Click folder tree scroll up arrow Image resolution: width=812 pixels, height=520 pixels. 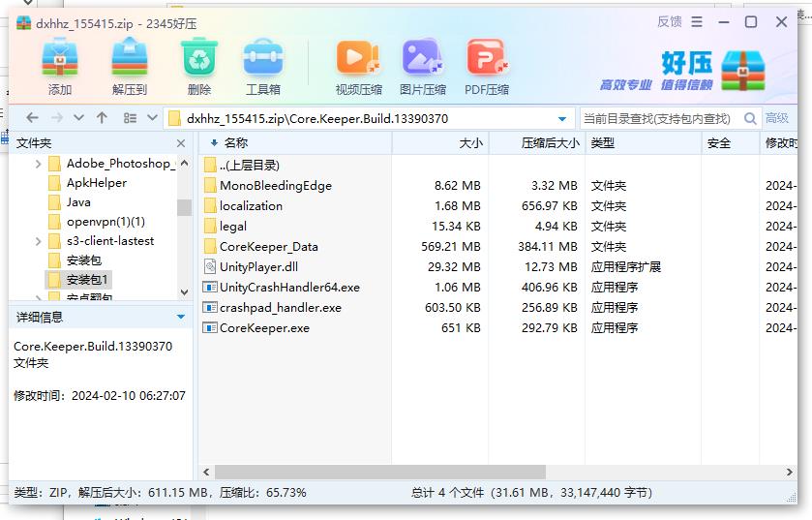point(184,163)
